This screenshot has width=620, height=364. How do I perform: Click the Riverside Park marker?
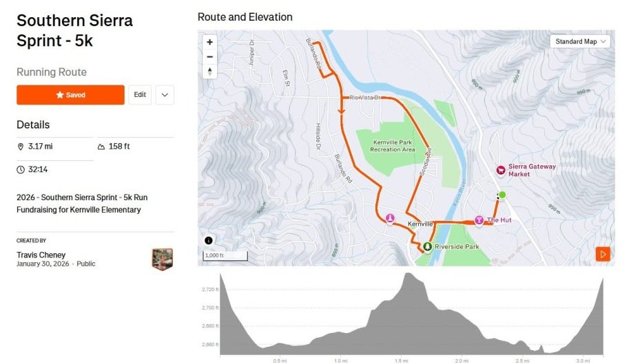tap(427, 246)
